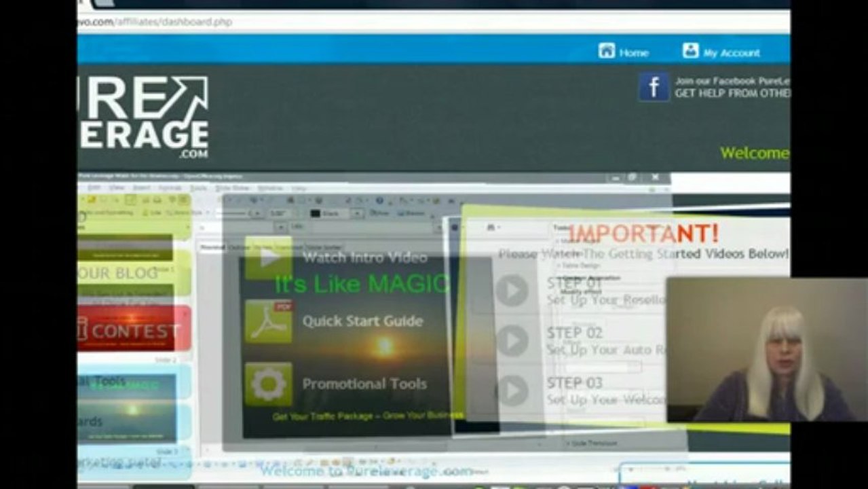The height and width of the screenshot is (489, 868).
Task: Open the View menu in OpenOffice window
Action: [117, 187]
